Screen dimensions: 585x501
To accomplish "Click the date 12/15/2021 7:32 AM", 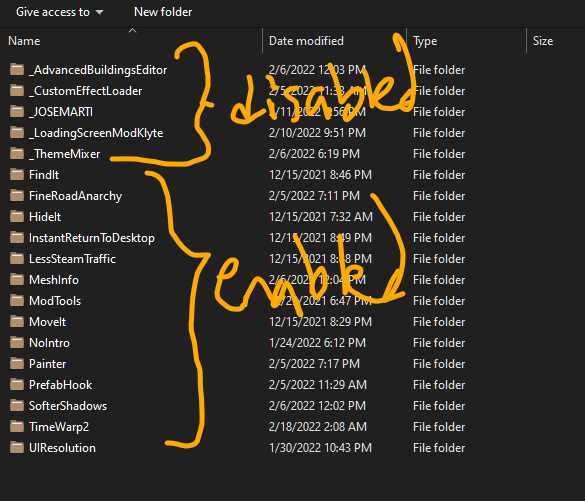I will point(321,217).
